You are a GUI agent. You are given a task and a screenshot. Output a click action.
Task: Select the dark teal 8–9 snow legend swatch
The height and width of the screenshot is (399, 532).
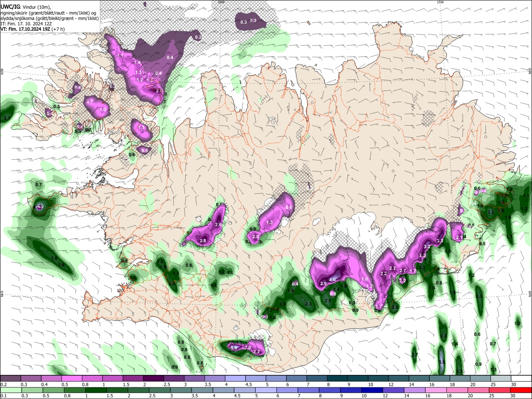(x=337, y=379)
